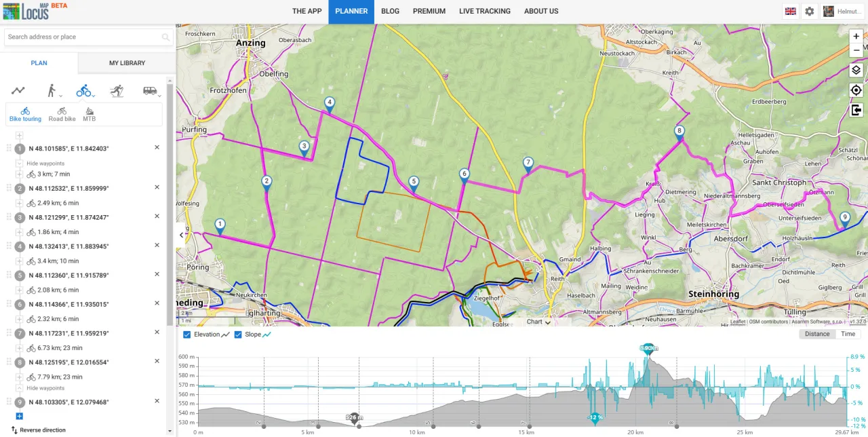868x437 pixels.
Task: Open the PLANNER menu item
Action: click(351, 11)
